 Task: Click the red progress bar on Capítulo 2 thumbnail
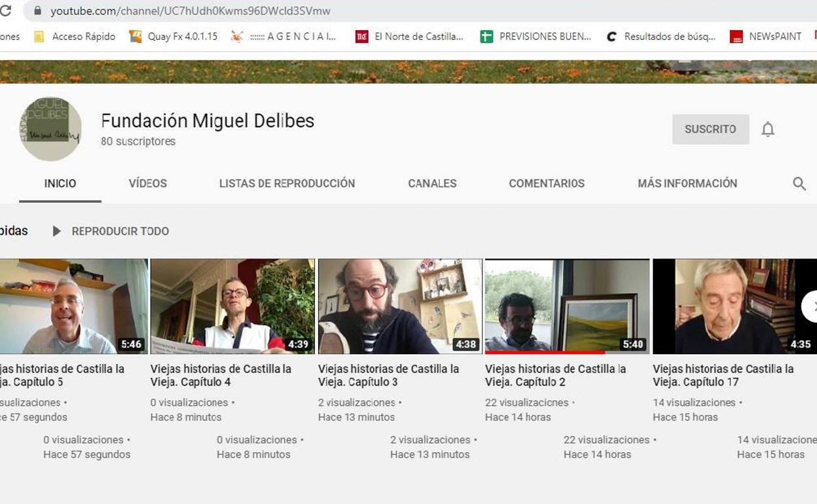[543, 352]
